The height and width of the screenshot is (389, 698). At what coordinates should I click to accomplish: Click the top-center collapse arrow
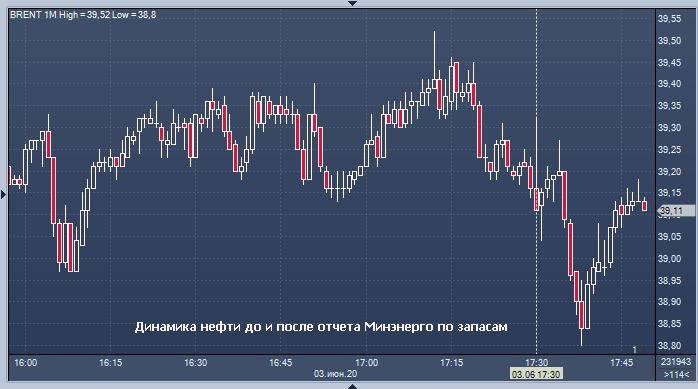352,3
